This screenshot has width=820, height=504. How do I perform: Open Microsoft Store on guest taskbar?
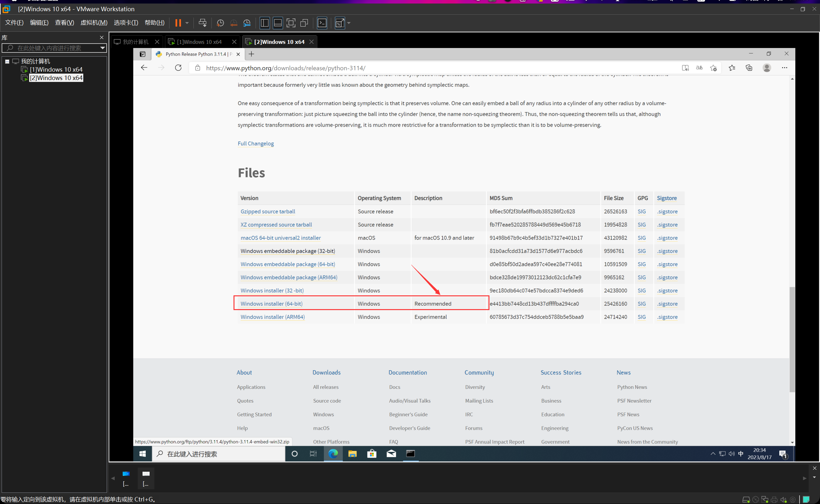372,454
